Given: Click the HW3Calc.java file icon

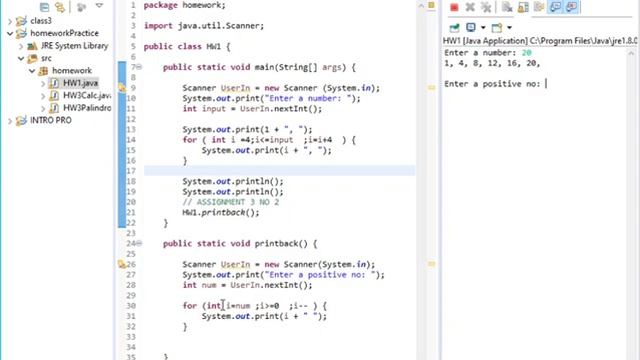Looking at the screenshot, I should [54, 96].
